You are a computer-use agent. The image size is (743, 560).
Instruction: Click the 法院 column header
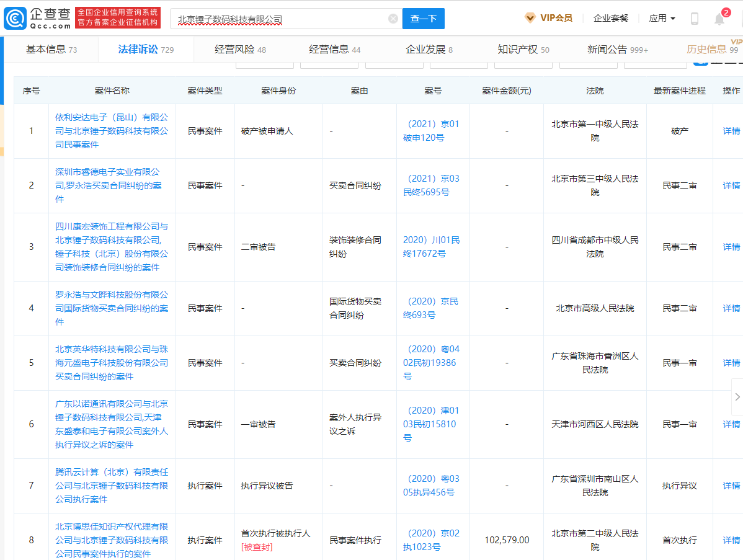click(595, 91)
